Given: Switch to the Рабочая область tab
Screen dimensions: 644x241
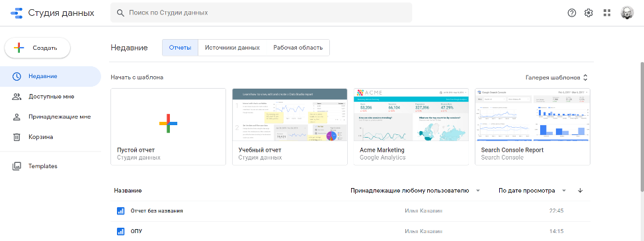Looking at the screenshot, I should 298,47.
